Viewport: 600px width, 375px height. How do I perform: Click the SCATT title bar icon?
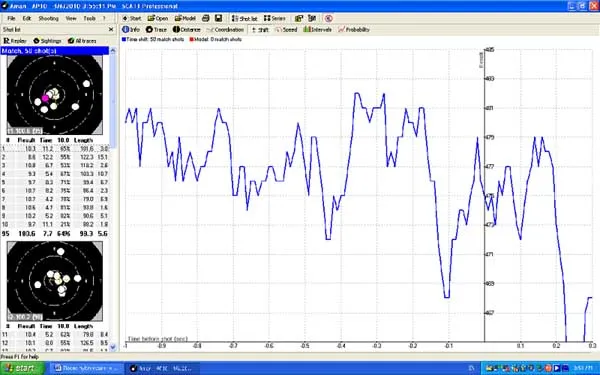4,6
